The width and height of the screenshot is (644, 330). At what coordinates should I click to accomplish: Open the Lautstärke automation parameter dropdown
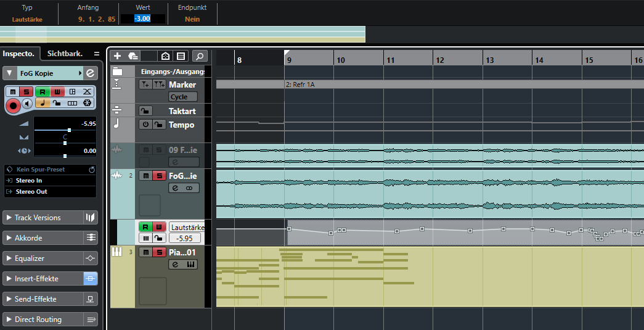point(186,227)
